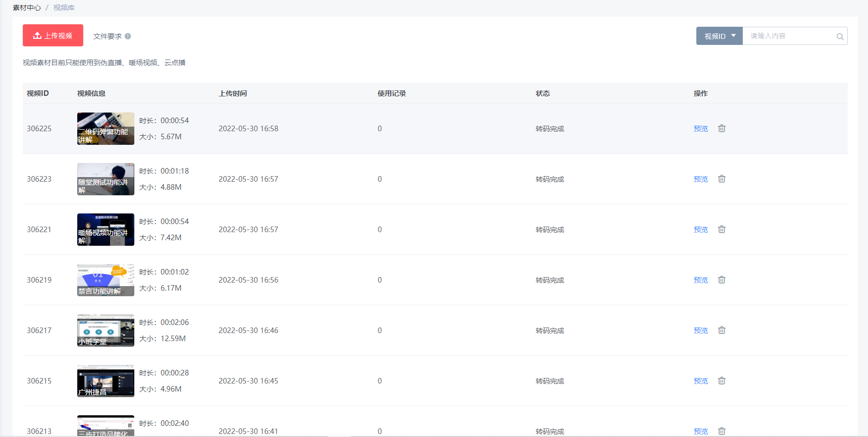Delete video 306221 using trash icon

point(722,230)
